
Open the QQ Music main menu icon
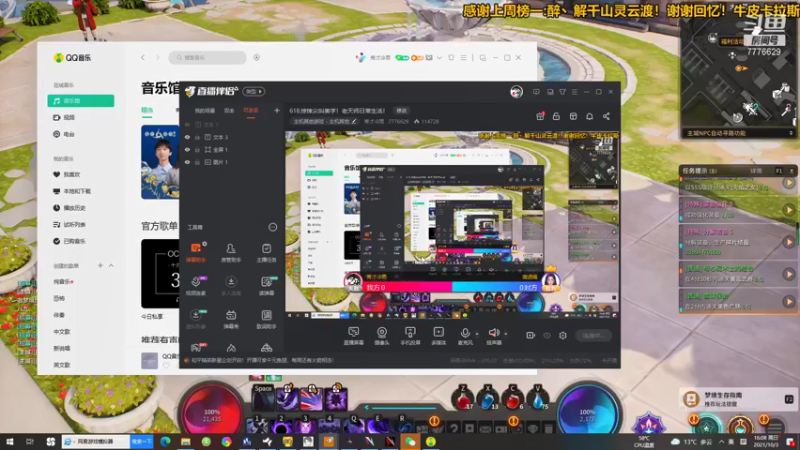point(463,58)
